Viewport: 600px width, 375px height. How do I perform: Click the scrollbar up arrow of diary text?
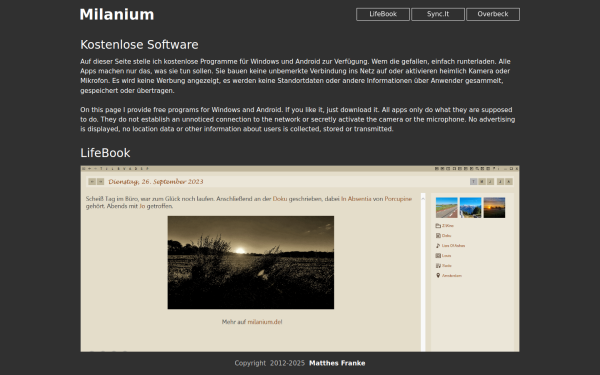(x=423, y=199)
